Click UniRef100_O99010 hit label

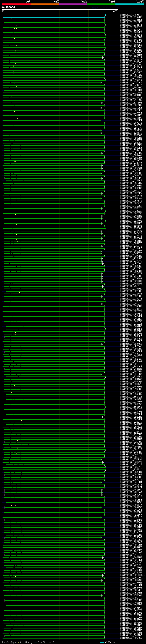pos(131,80)
